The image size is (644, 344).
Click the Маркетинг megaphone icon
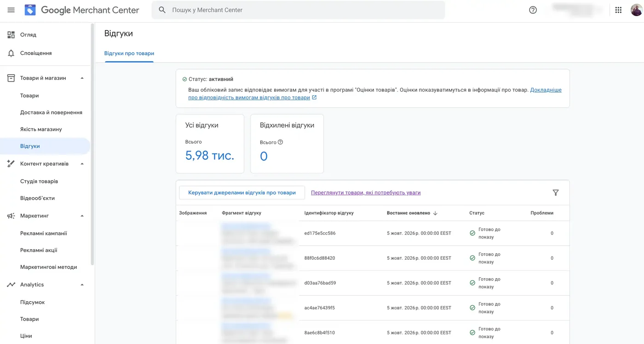[11, 216]
